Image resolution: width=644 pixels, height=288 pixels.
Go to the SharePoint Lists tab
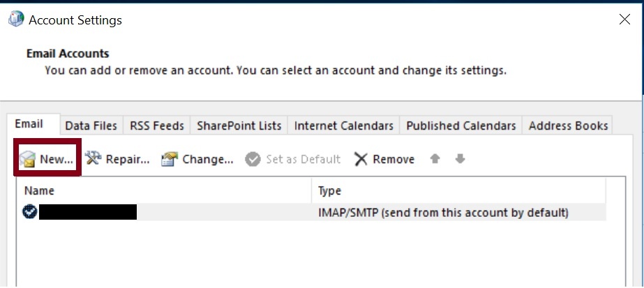[x=239, y=126]
